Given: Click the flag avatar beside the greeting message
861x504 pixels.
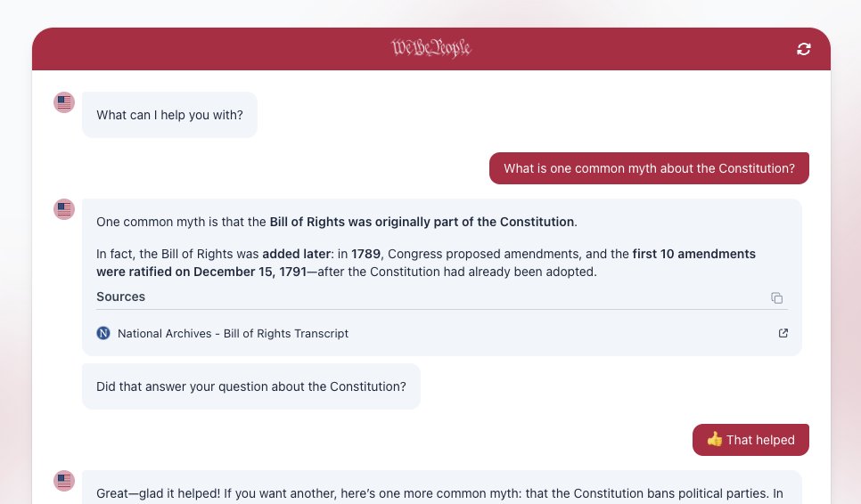Looking at the screenshot, I should click(x=63, y=102).
